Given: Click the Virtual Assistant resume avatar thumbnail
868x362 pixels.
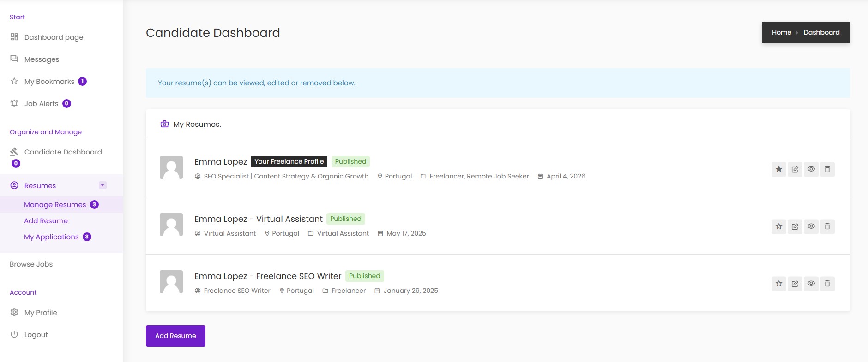Looking at the screenshot, I should point(171,225).
